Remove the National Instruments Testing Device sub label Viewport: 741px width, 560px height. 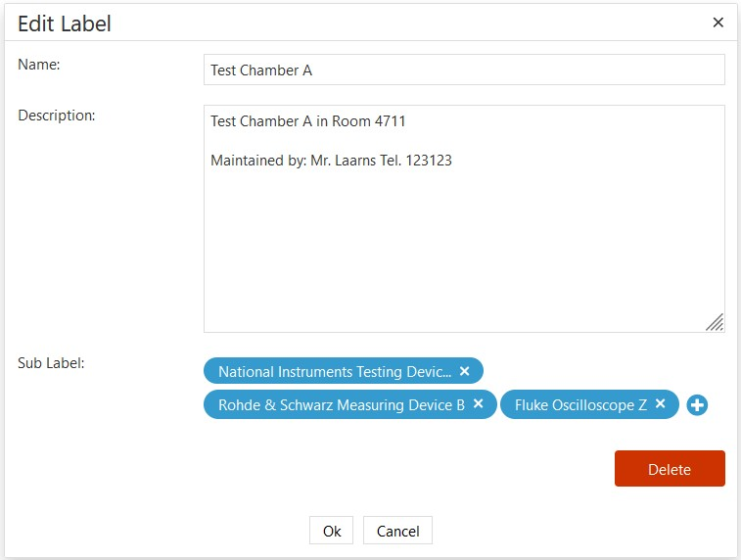[x=465, y=371]
